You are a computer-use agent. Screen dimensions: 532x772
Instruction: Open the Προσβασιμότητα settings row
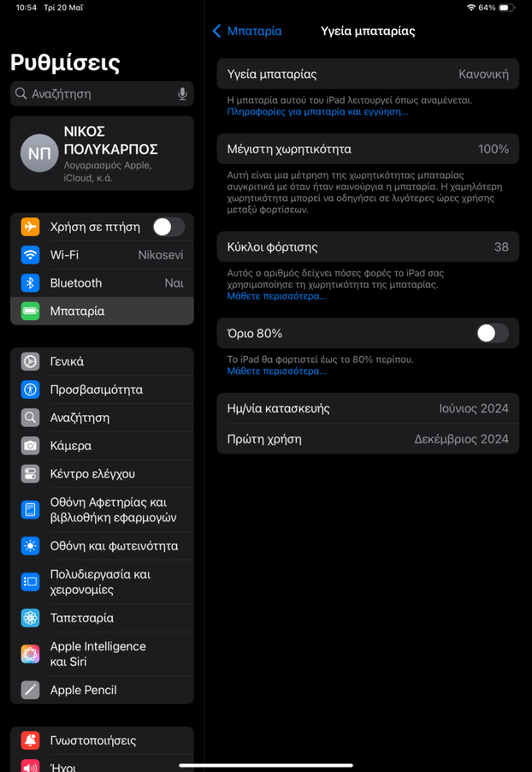click(x=102, y=390)
